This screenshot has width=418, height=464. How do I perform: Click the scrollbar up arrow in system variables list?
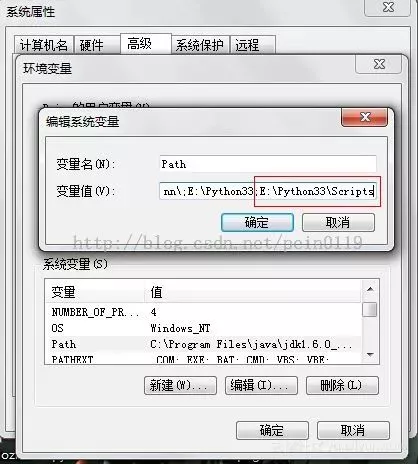(370, 289)
